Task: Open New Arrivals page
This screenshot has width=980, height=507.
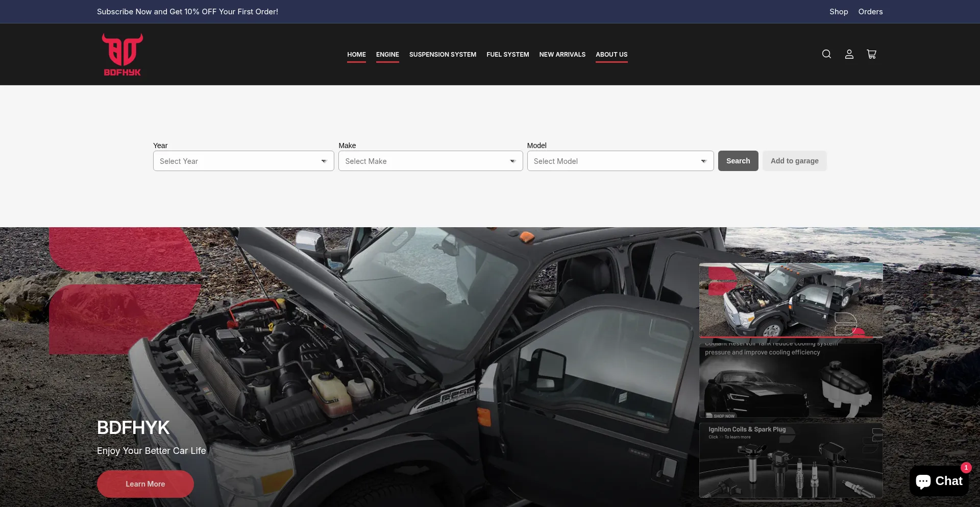Action: tap(562, 55)
